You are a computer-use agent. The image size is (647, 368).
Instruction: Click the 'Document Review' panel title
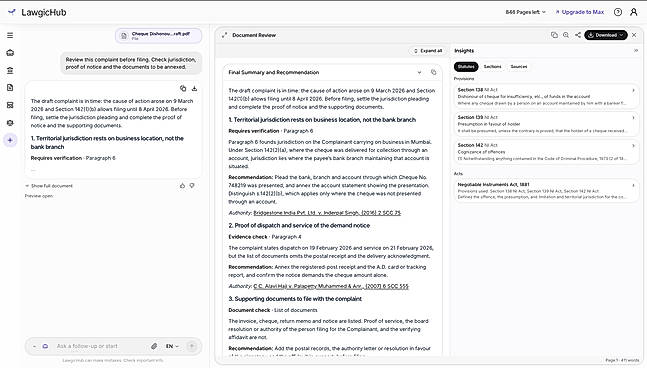click(254, 35)
